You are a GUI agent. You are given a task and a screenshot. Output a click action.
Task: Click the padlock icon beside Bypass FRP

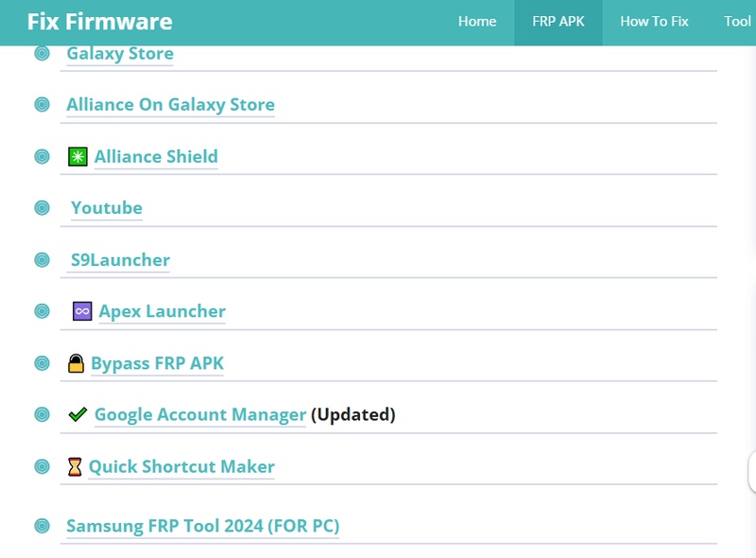(77, 363)
